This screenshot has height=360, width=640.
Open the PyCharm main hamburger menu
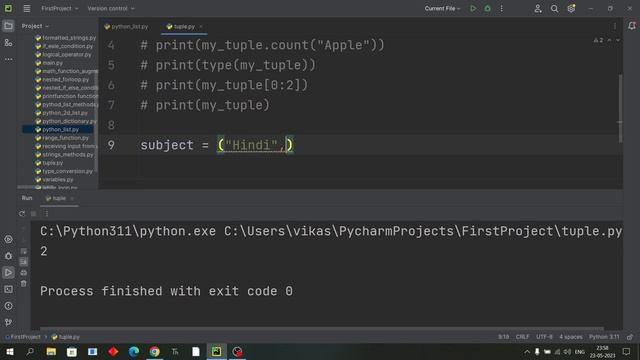click(x=27, y=8)
